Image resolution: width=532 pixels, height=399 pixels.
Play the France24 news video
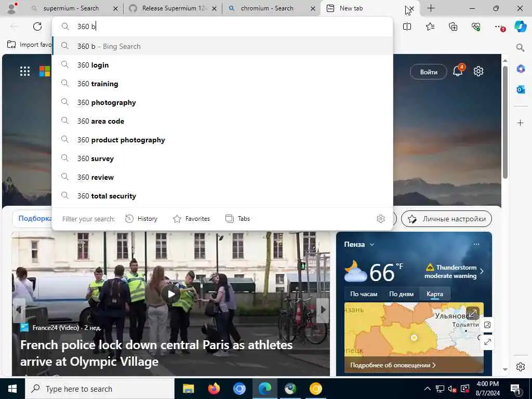[170, 294]
